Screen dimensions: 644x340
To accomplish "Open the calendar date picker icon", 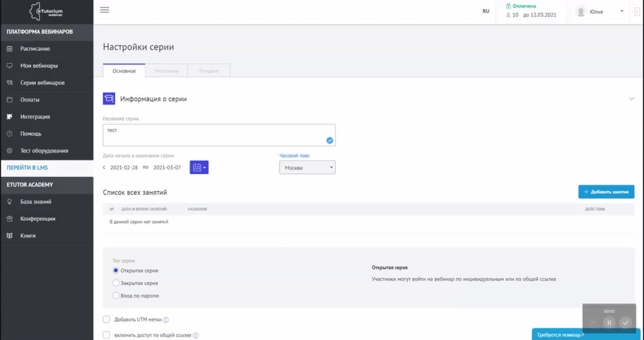I will (198, 167).
